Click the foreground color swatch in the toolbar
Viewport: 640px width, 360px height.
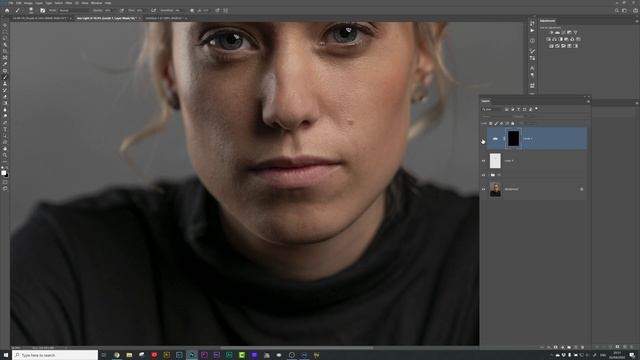4,173
